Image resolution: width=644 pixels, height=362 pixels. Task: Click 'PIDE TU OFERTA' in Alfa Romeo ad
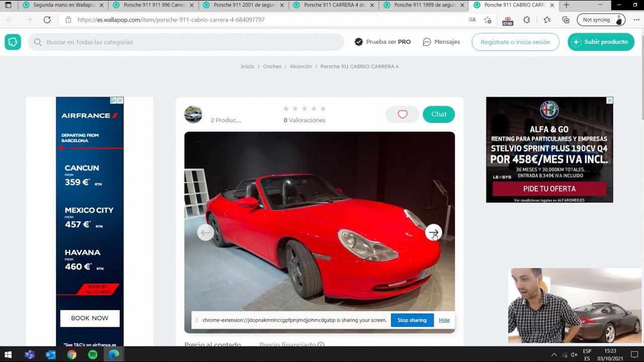coord(549,189)
